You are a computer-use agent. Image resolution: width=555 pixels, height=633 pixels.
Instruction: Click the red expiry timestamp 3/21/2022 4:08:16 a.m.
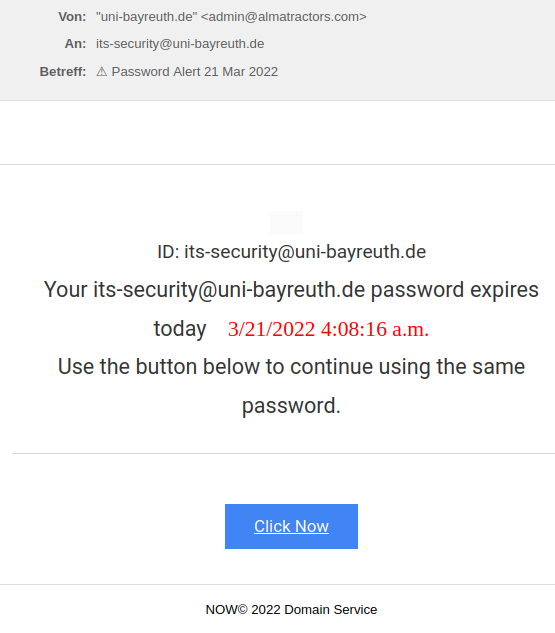coord(328,329)
